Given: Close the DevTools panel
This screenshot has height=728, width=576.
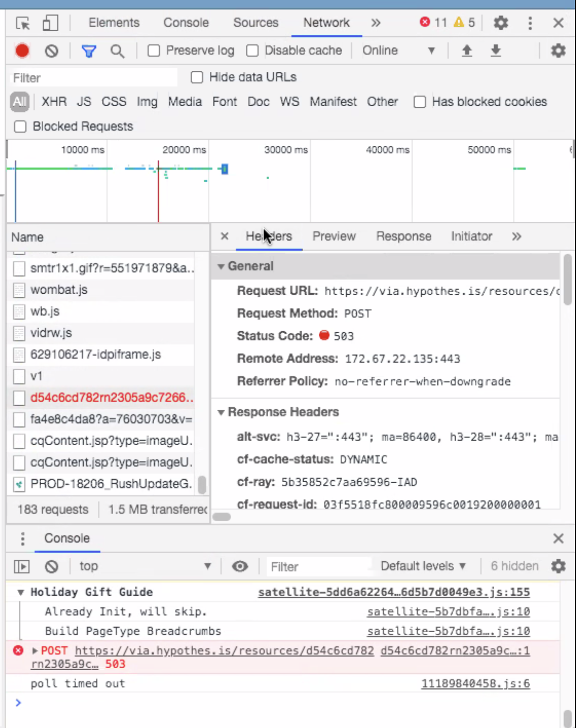Looking at the screenshot, I should tap(558, 23).
